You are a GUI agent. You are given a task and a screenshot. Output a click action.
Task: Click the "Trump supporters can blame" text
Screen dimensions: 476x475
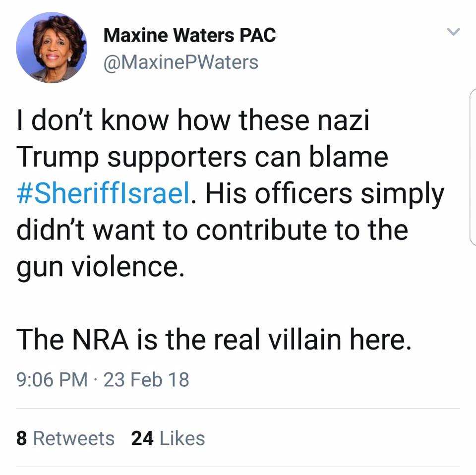click(202, 159)
